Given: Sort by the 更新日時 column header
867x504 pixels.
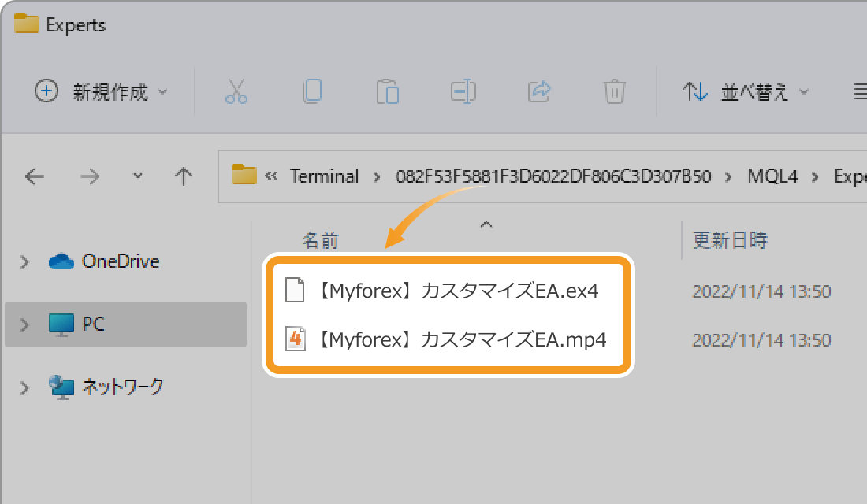Looking at the screenshot, I should [x=730, y=240].
